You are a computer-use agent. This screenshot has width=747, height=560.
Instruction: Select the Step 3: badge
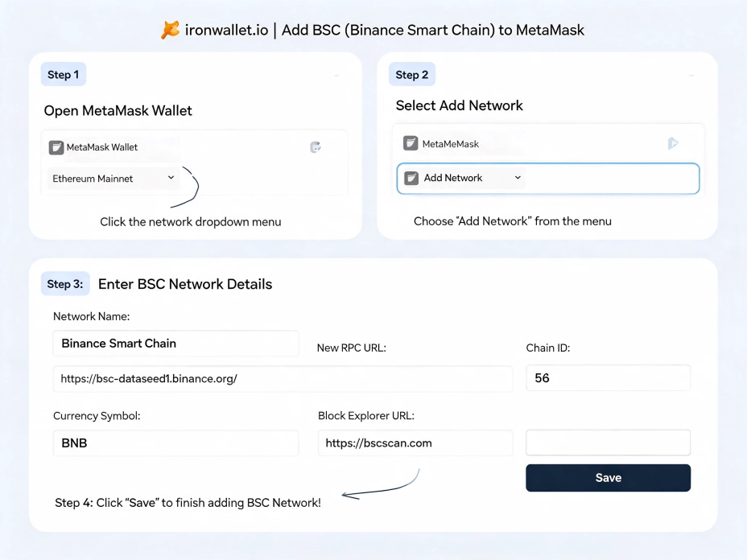click(x=65, y=284)
